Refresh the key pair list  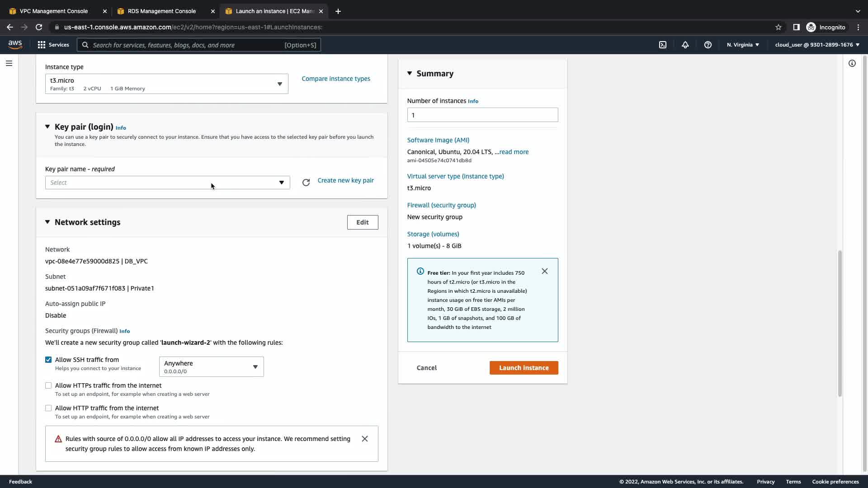pos(306,183)
